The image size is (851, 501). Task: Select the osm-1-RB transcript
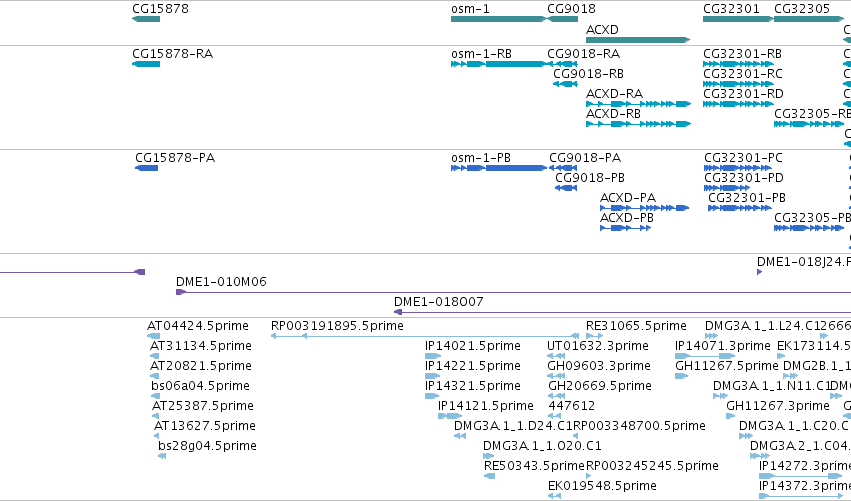[499, 64]
